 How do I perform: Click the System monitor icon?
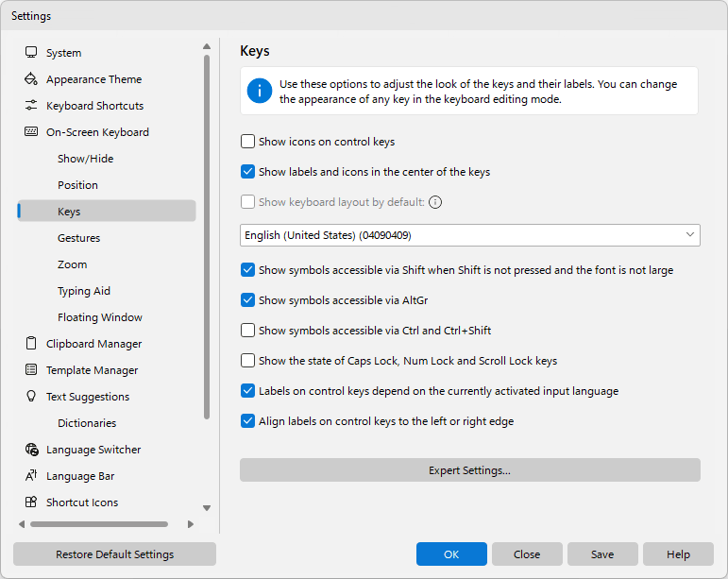pyautogui.click(x=31, y=53)
